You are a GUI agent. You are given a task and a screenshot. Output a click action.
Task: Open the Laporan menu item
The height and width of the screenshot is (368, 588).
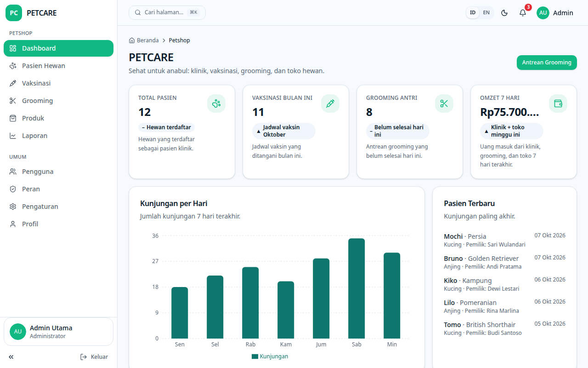pos(58,136)
